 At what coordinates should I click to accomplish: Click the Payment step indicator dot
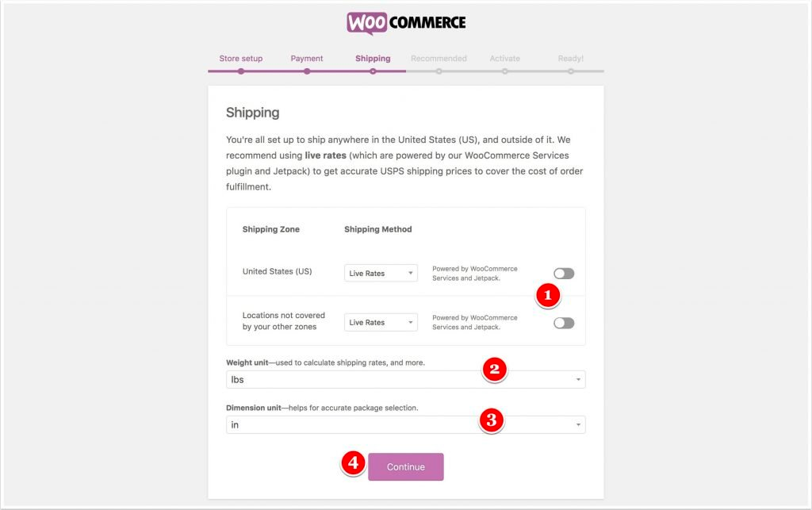pyautogui.click(x=307, y=70)
